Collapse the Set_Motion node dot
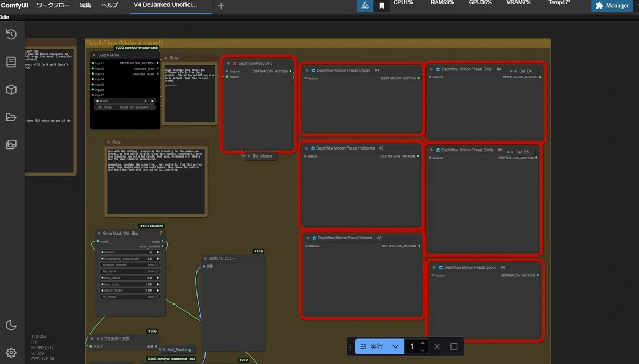This screenshot has height=364, width=639. point(249,156)
